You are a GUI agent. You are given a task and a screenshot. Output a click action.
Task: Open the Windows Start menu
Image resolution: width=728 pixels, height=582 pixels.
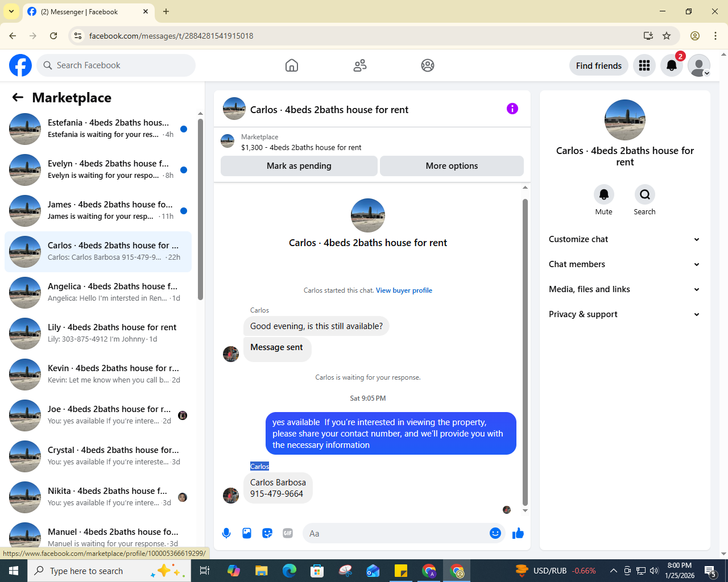(x=14, y=571)
